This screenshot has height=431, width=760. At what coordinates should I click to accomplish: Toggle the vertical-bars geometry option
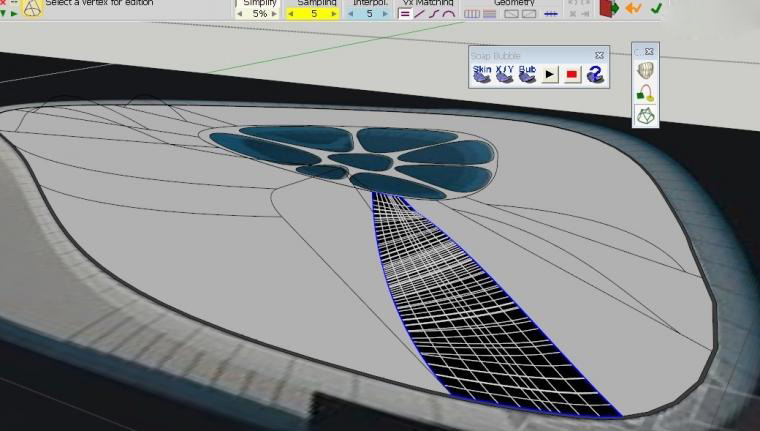point(472,14)
